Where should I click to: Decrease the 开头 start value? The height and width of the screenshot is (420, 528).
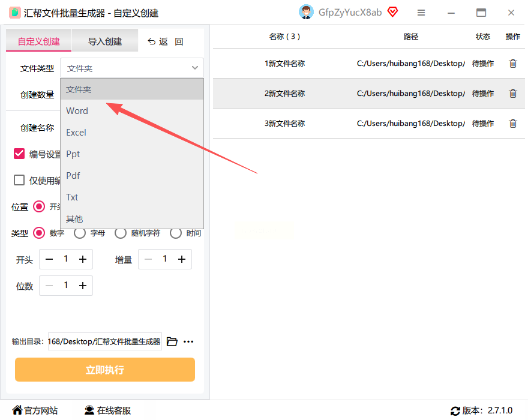click(x=49, y=259)
